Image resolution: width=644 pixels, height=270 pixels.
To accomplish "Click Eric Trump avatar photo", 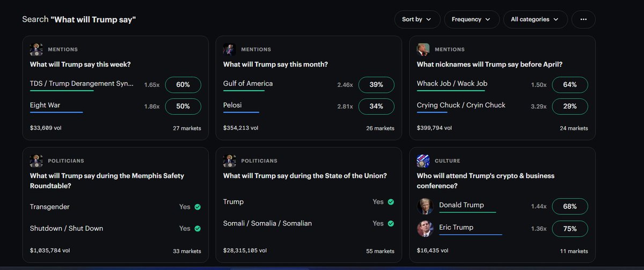I will [425, 229].
